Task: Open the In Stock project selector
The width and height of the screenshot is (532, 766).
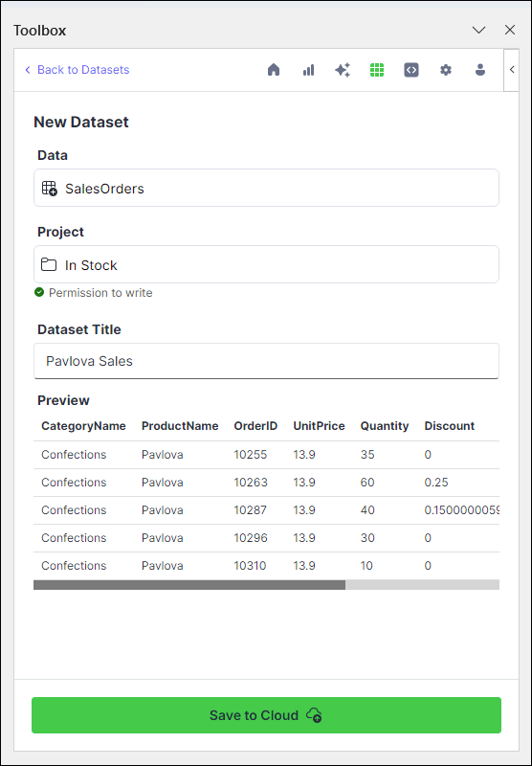Action: pyautogui.click(x=267, y=264)
